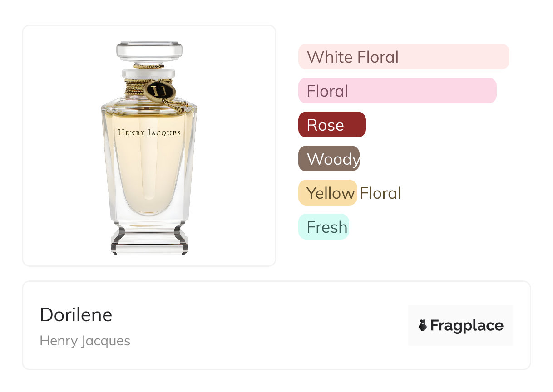
Task: Select the White Floral accord bar
Action: tap(404, 57)
